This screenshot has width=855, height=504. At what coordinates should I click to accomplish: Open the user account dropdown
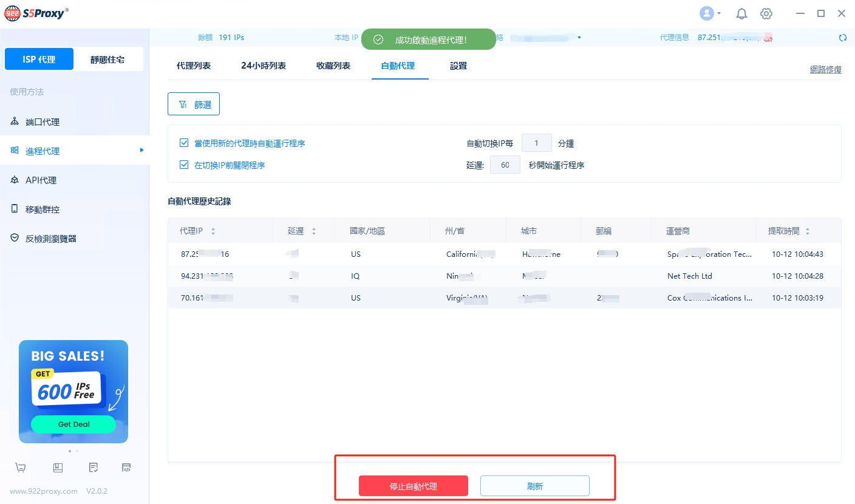[710, 13]
